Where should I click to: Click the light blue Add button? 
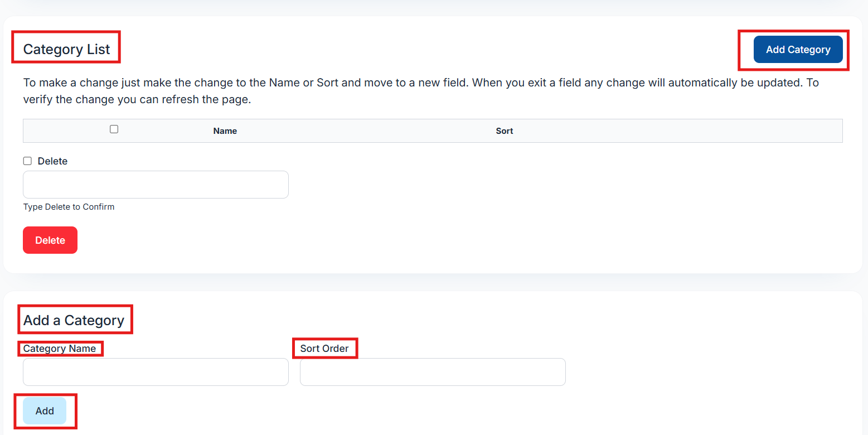[x=45, y=411]
